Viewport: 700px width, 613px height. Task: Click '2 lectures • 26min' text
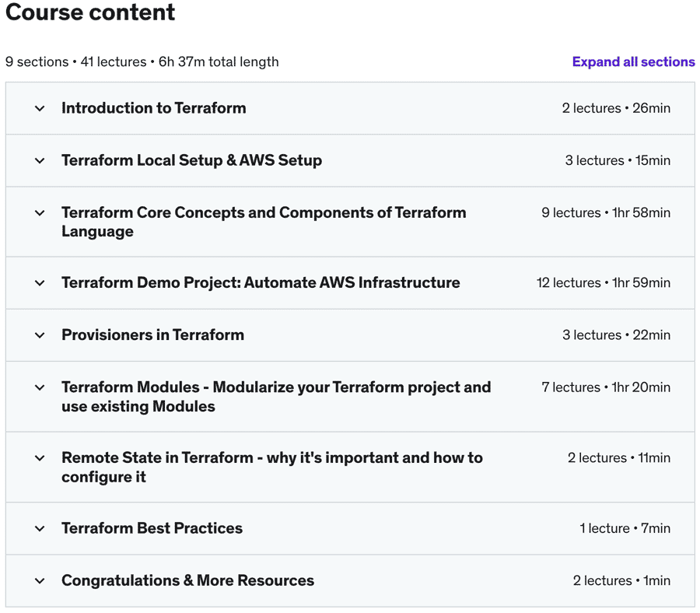[616, 108]
